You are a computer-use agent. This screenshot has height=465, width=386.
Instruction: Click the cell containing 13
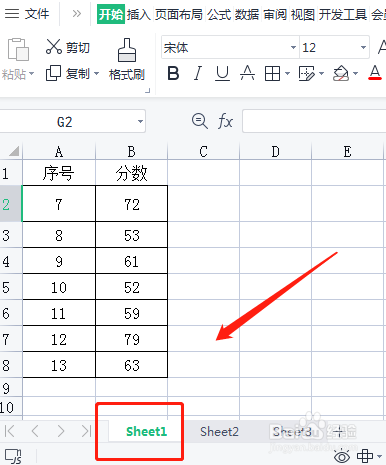click(x=59, y=365)
